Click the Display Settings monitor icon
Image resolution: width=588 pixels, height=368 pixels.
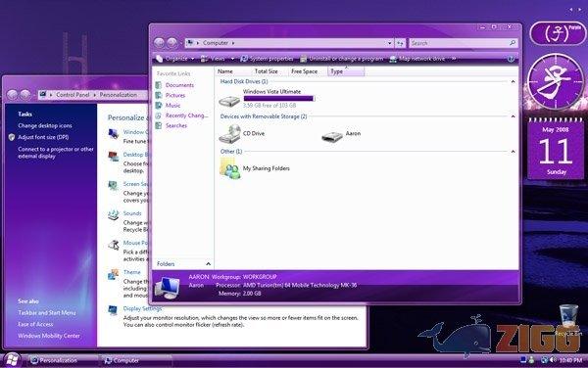pos(113,310)
